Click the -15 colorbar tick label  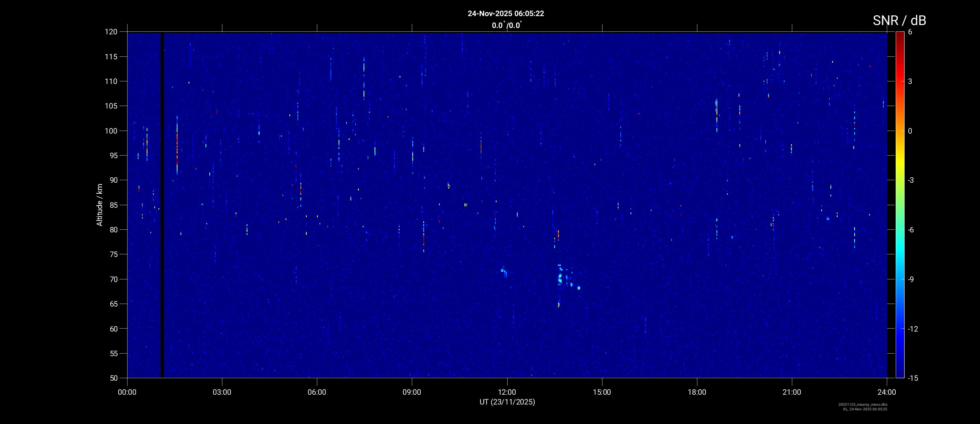coord(913,378)
